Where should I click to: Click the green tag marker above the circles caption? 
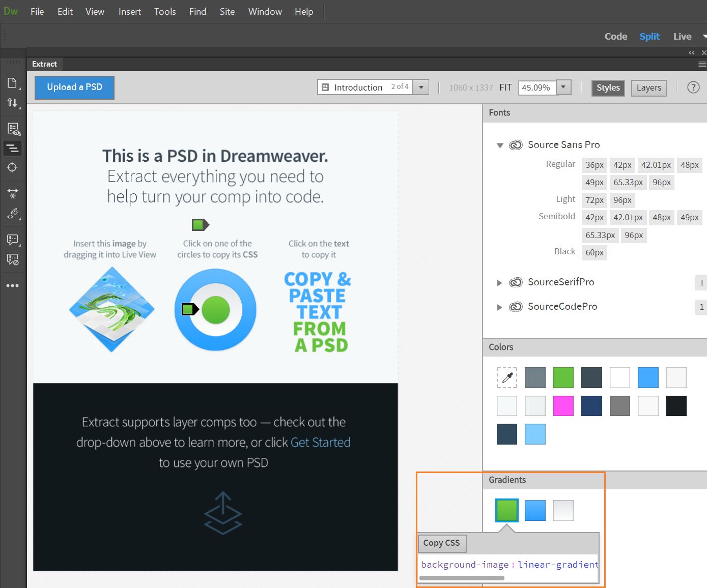pos(200,224)
